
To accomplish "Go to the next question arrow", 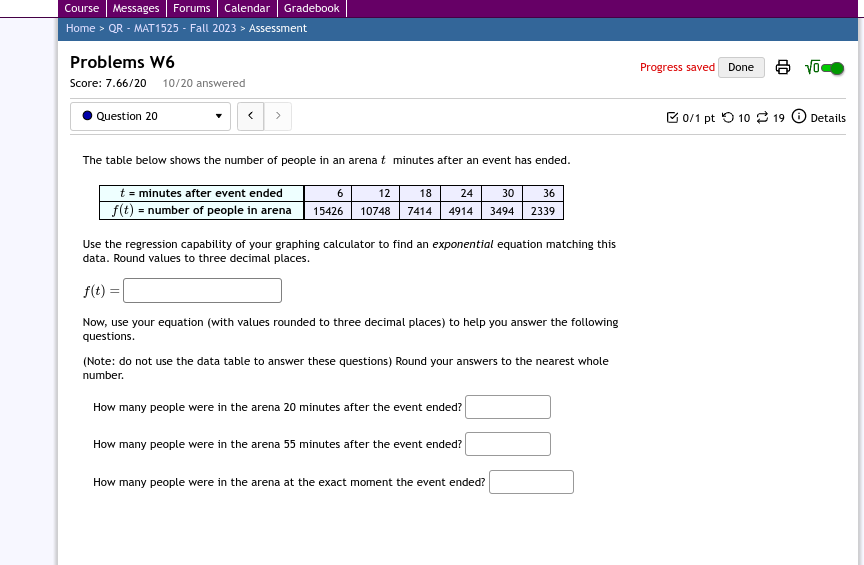I will pos(278,116).
